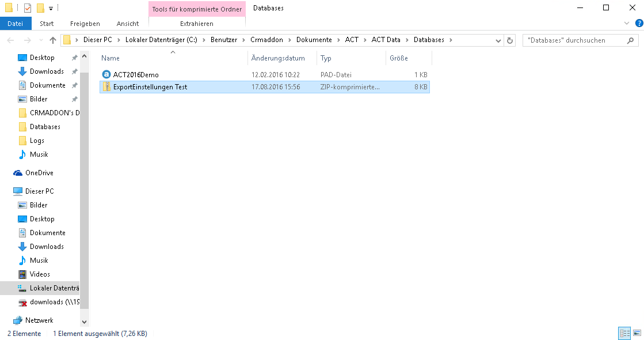This screenshot has height=340, width=644.
Task: Open quick access toolbar customize dropdown
Action: point(51,8)
